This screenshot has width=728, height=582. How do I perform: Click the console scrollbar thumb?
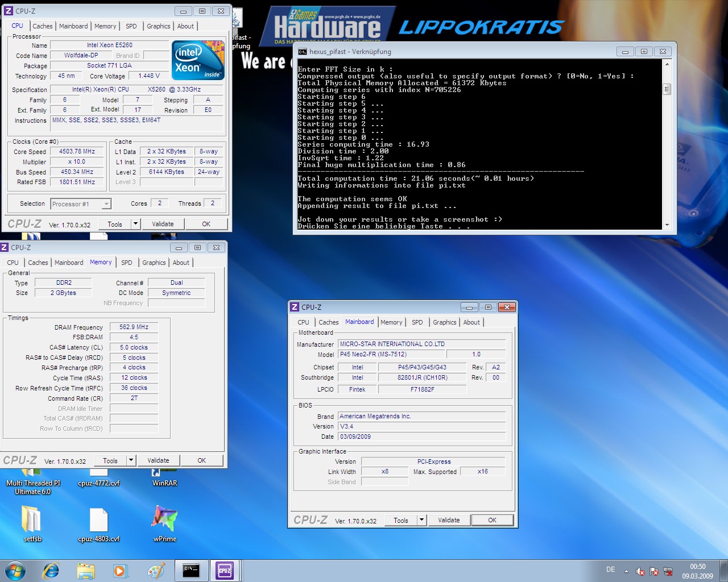667,89
